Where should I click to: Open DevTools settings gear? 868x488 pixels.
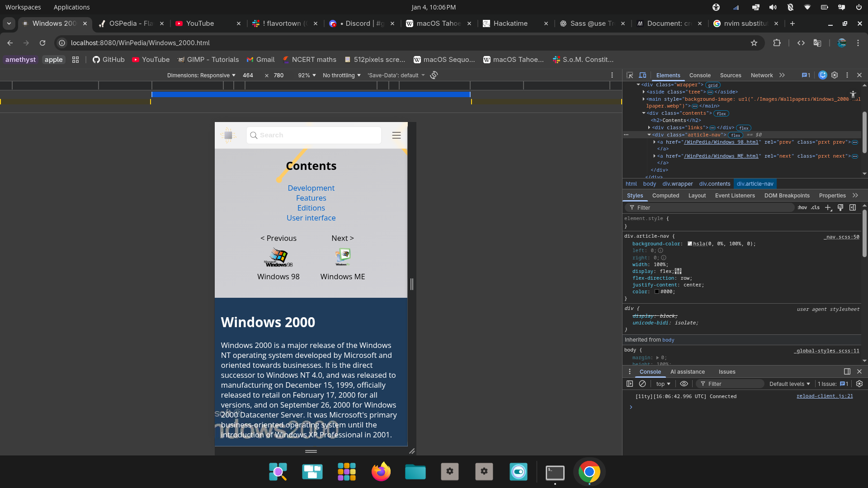[835, 75]
